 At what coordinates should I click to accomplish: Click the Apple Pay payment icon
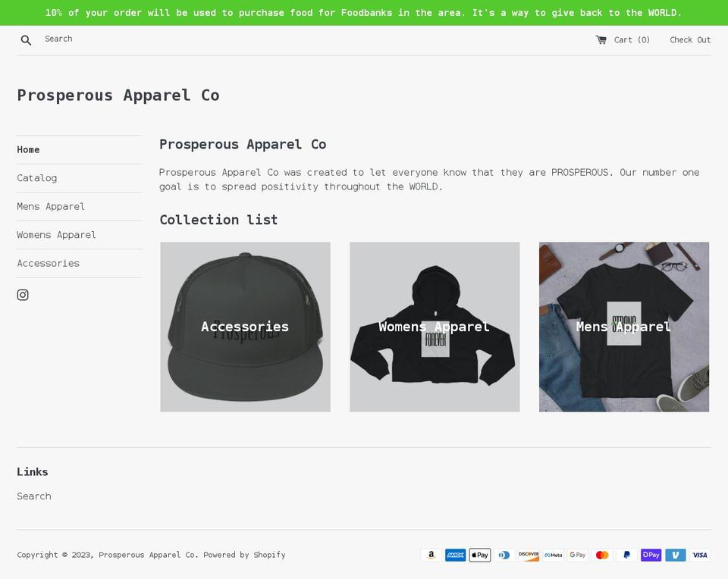pos(479,555)
